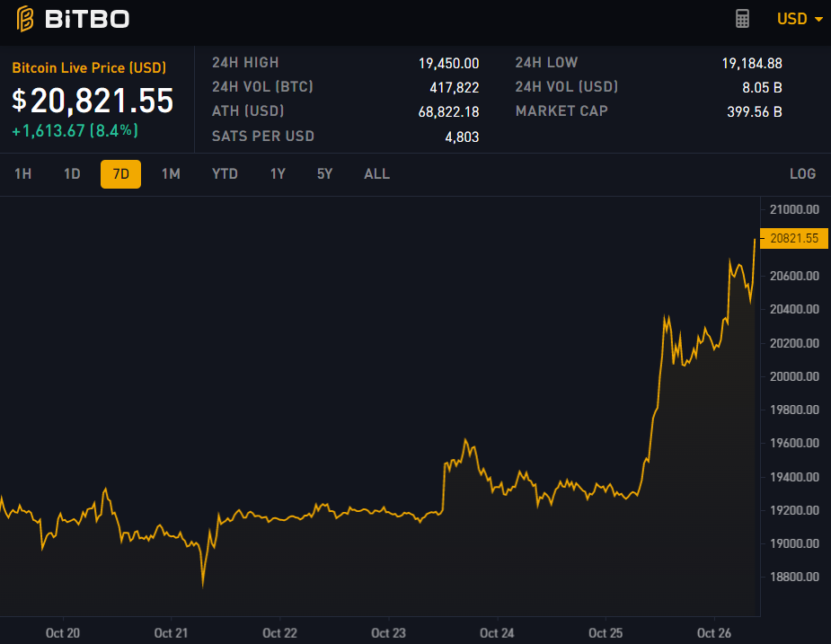Switch chart to 1Y range

pyautogui.click(x=278, y=174)
